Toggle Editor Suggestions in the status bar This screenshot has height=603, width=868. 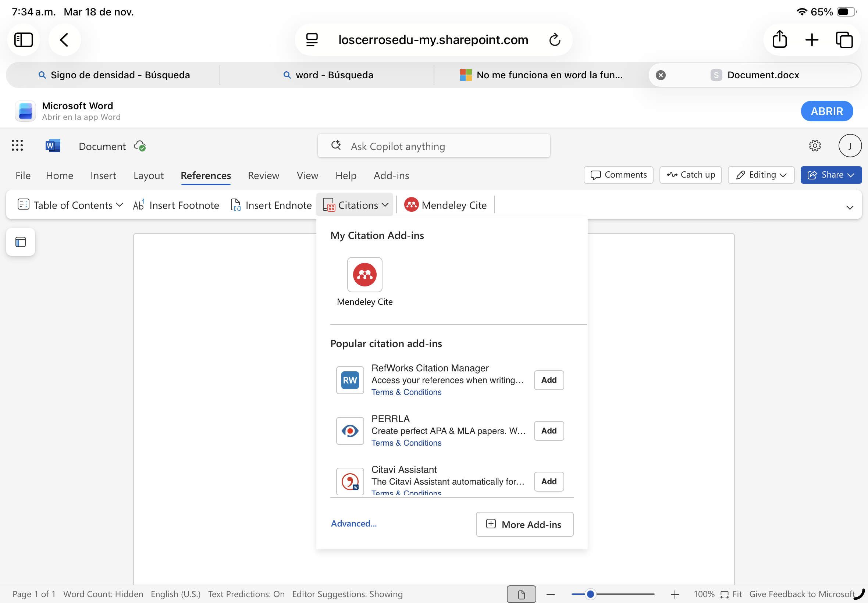pyautogui.click(x=347, y=594)
